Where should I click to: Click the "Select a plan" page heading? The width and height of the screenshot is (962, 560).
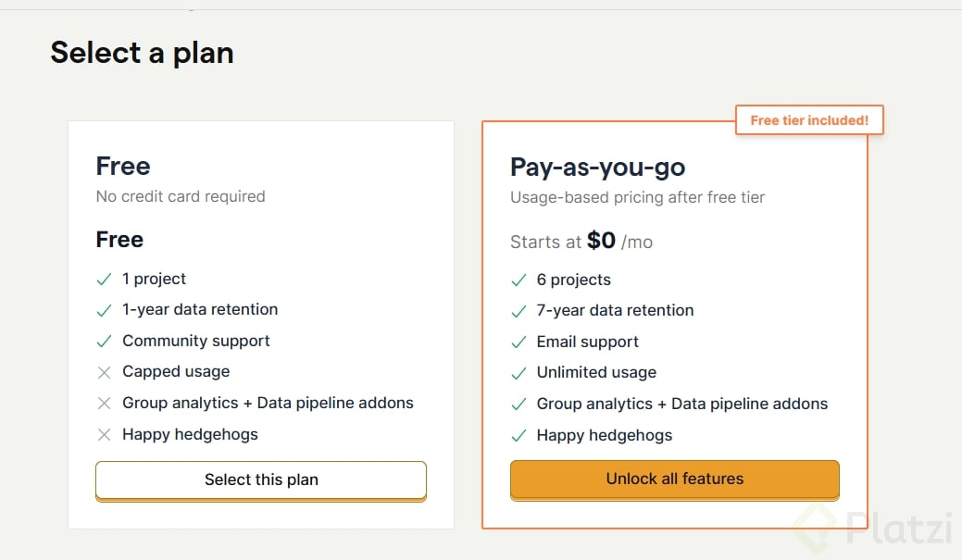click(142, 53)
